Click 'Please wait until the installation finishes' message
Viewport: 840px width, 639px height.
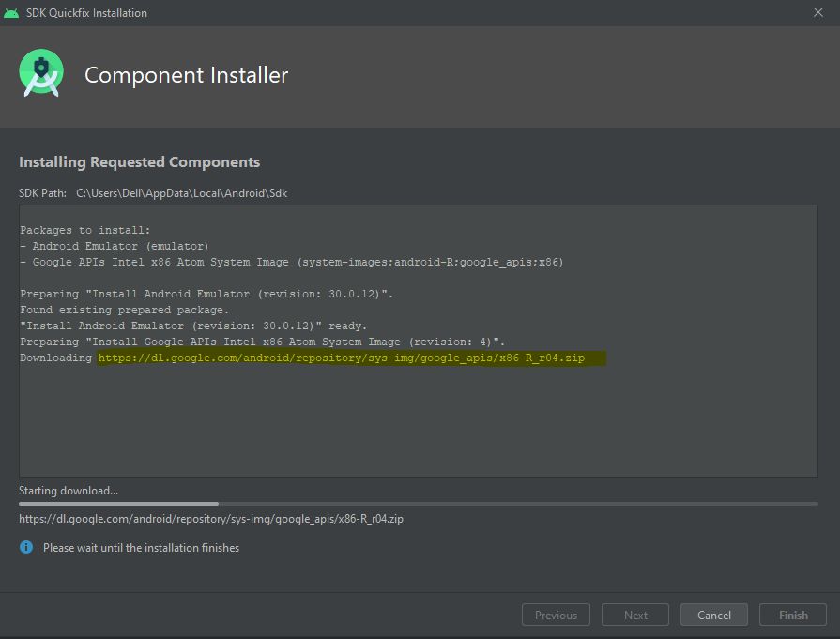141,547
